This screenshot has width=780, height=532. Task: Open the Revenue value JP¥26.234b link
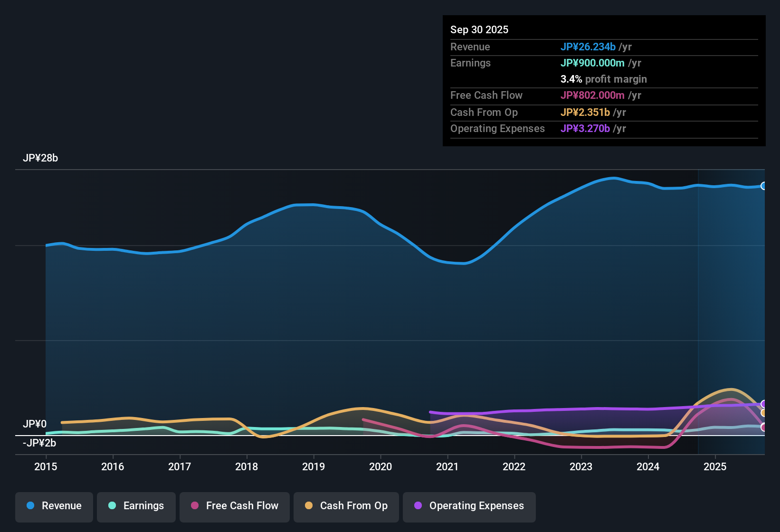[x=589, y=47]
